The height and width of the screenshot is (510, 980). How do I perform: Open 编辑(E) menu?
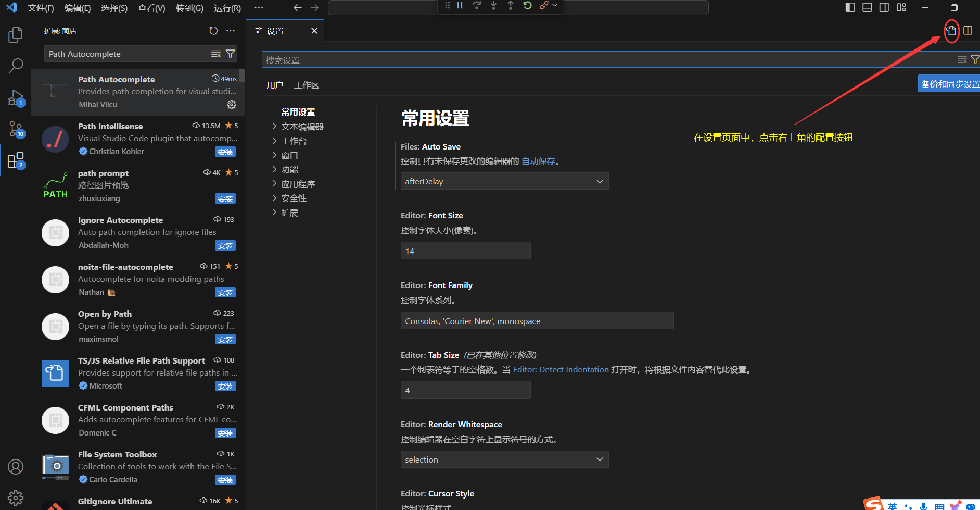(78, 8)
